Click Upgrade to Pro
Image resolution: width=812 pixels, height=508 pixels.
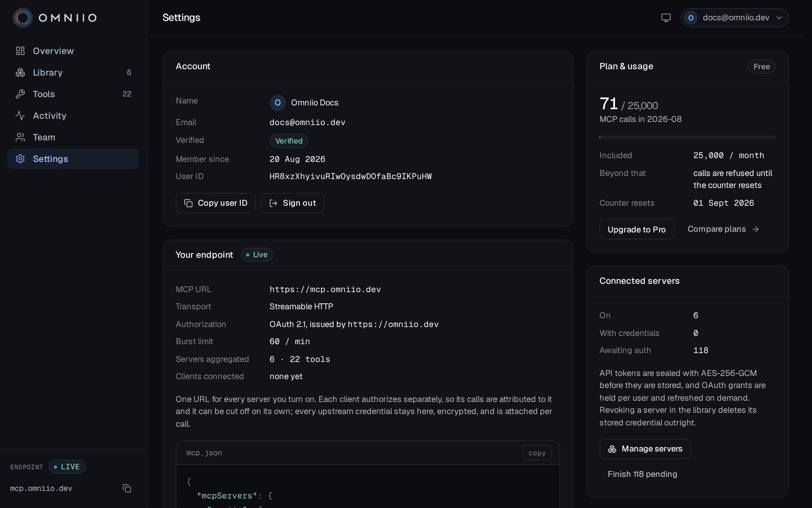click(637, 230)
